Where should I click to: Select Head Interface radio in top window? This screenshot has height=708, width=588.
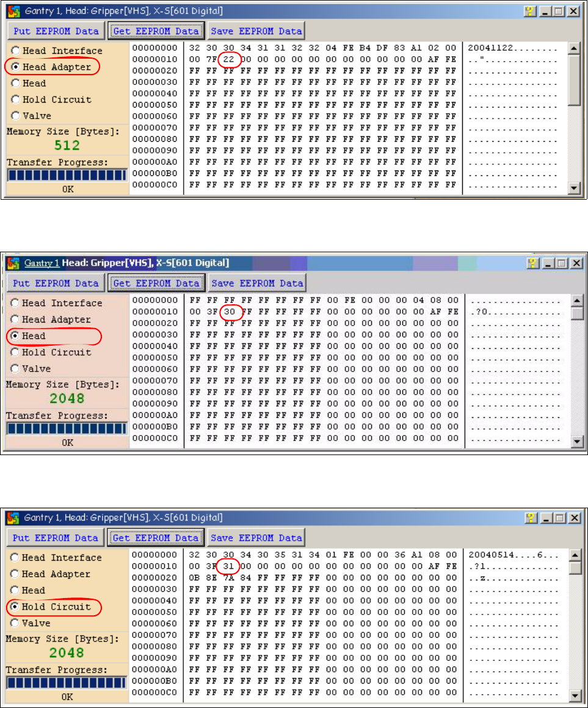[16, 51]
